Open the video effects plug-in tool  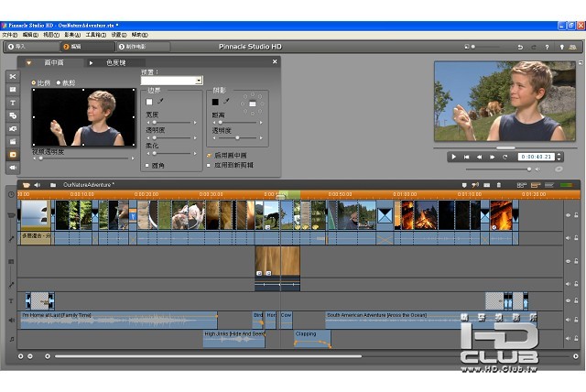pos(13,168)
